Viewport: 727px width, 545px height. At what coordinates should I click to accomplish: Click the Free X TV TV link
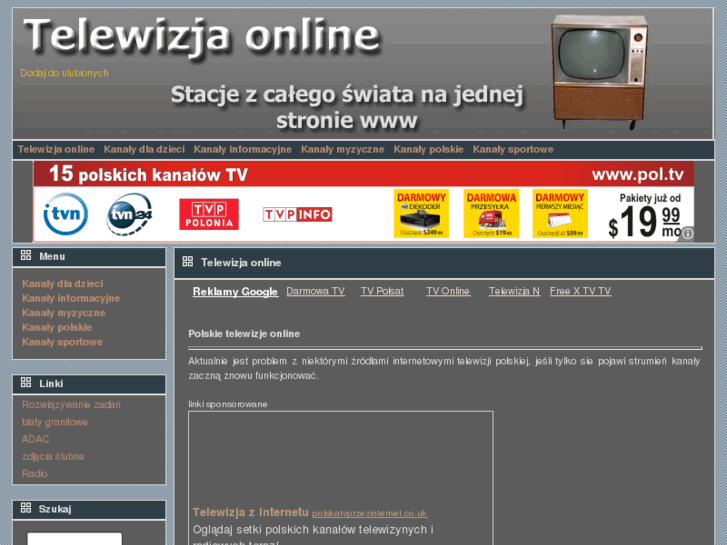click(580, 291)
